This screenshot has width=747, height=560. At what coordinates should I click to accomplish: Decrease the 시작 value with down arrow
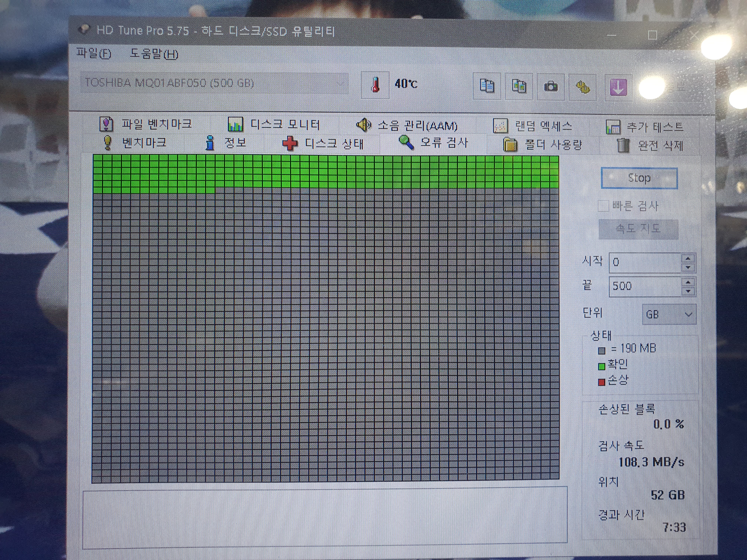point(688,267)
